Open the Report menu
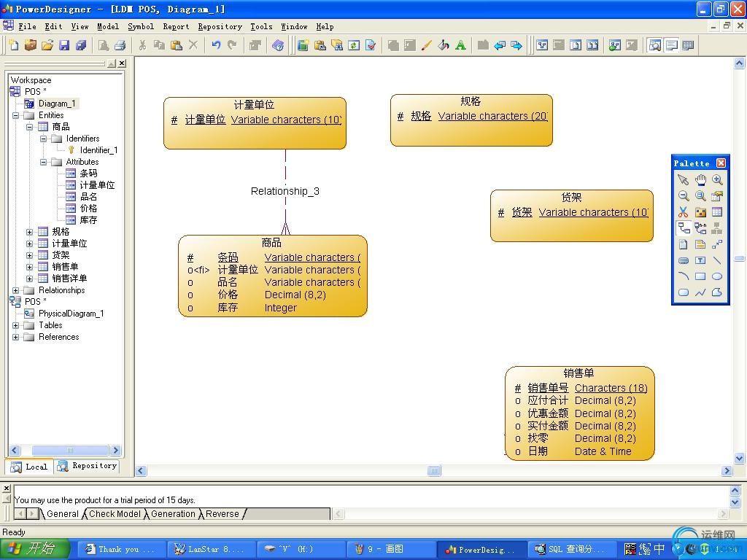This screenshot has width=747, height=560. pyautogui.click(x=176, y=26)
